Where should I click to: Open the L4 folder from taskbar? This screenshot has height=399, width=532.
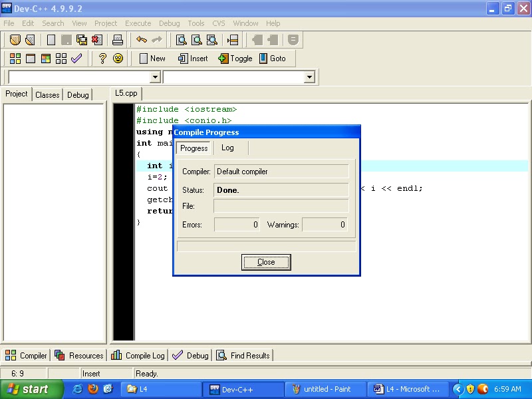coord(161,389)
